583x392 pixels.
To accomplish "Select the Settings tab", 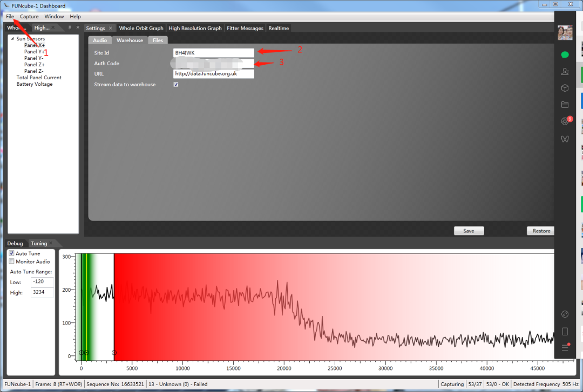I will (96, 28).
